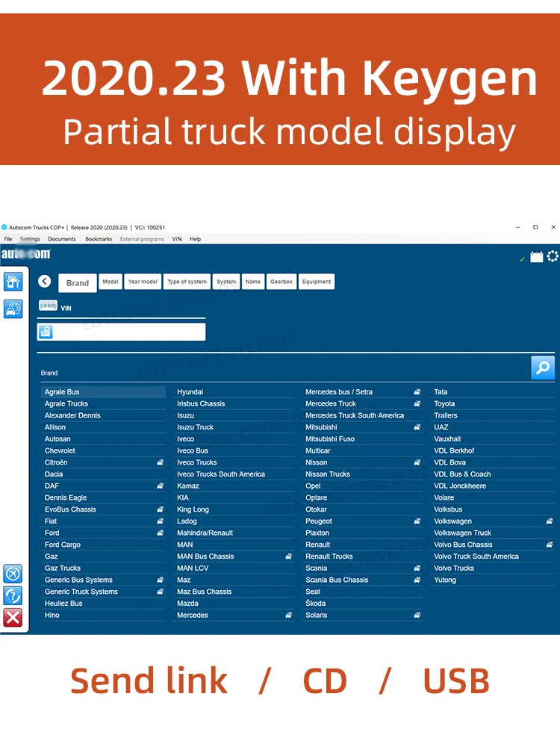Click the red X exit icon in sidebar
Screen dimensions: 560x747
13,618
